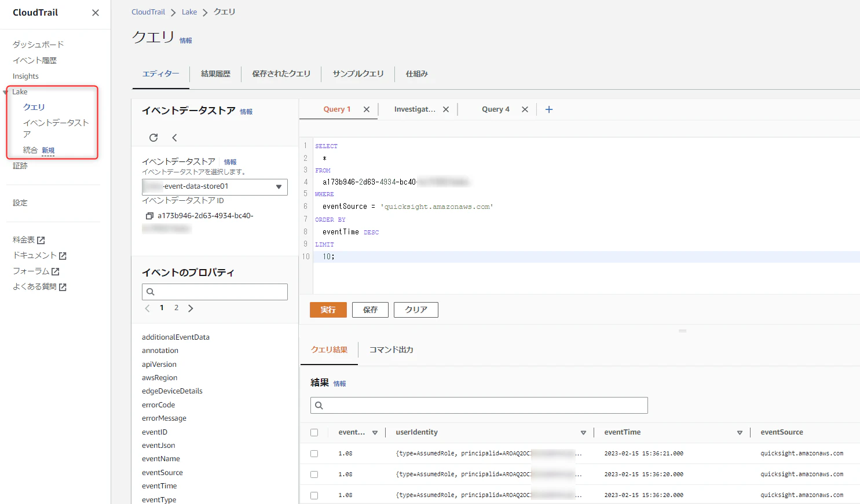The width and height of the screenshot is (860, 504).
Task: Open the Insights navigation link
Action: [25, 76]
